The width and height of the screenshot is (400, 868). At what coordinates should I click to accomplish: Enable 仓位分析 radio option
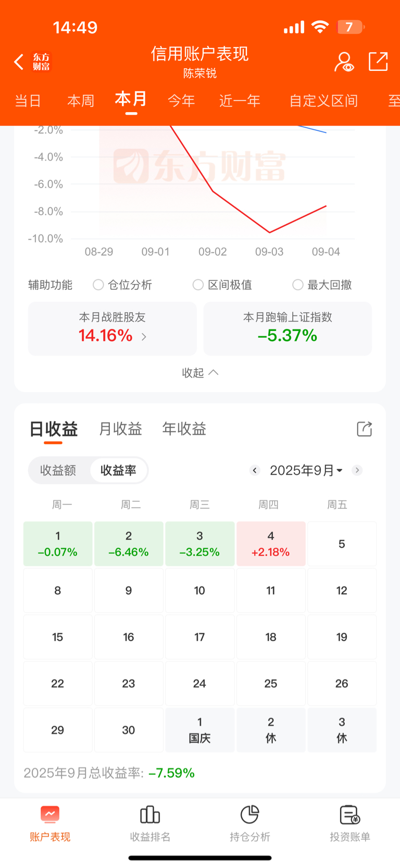click(x=98, y=285)
